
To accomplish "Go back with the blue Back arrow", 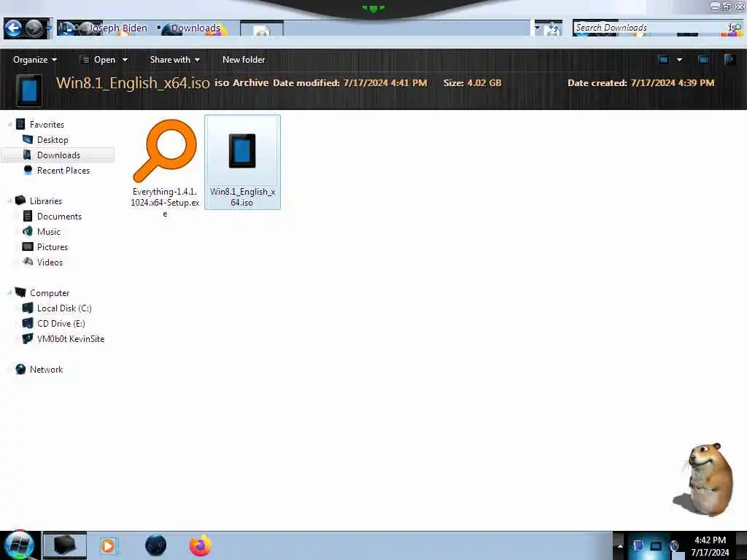I will (13, 28).
